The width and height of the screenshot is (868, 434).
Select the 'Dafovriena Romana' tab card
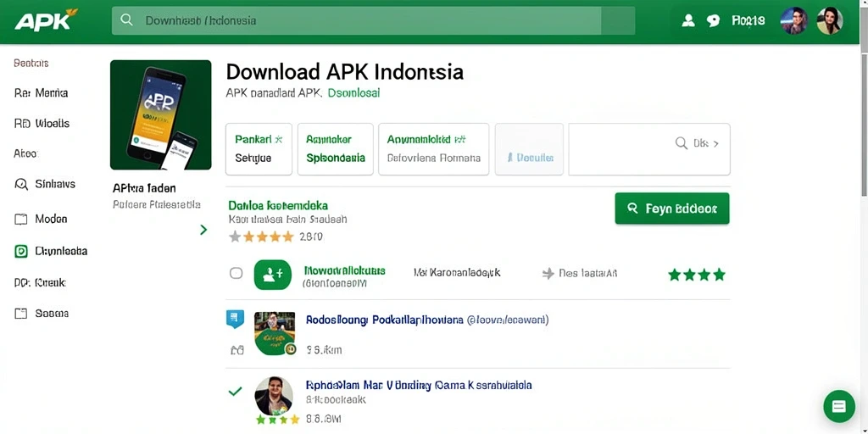[433, 149]
